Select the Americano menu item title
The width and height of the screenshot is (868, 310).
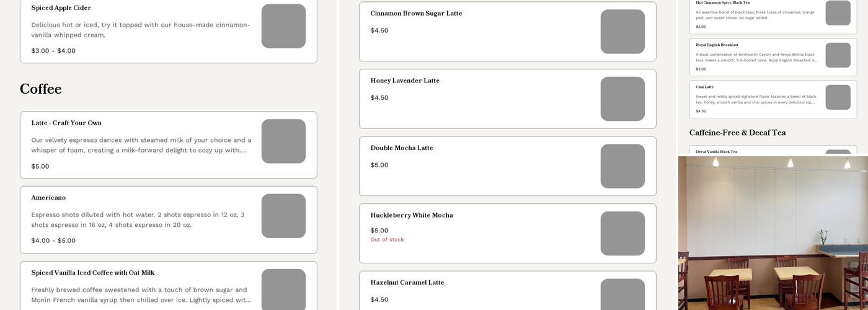48,198
